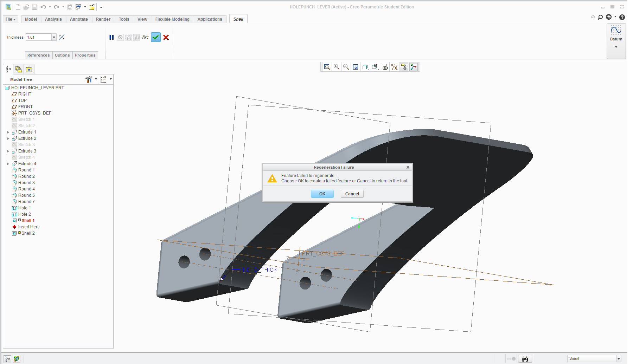The image size is (633, 364).
Task: Expand the Extrude 3 tree node
Action: coord(8,151)
